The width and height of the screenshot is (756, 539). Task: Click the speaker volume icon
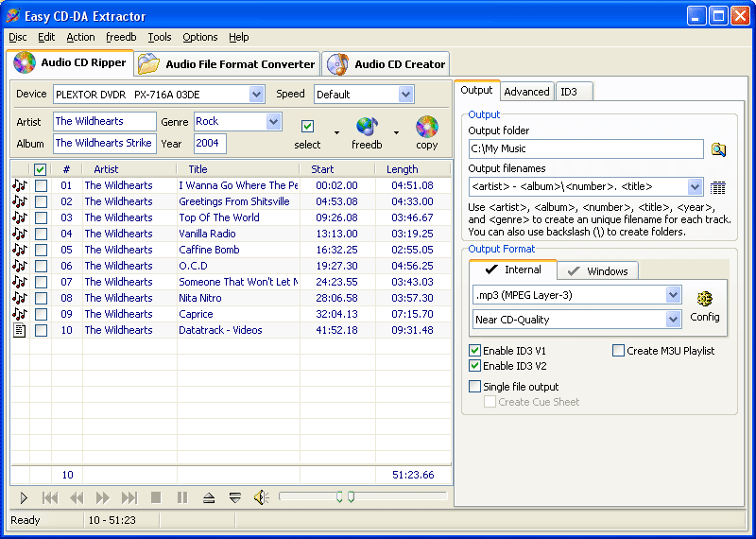262,497
